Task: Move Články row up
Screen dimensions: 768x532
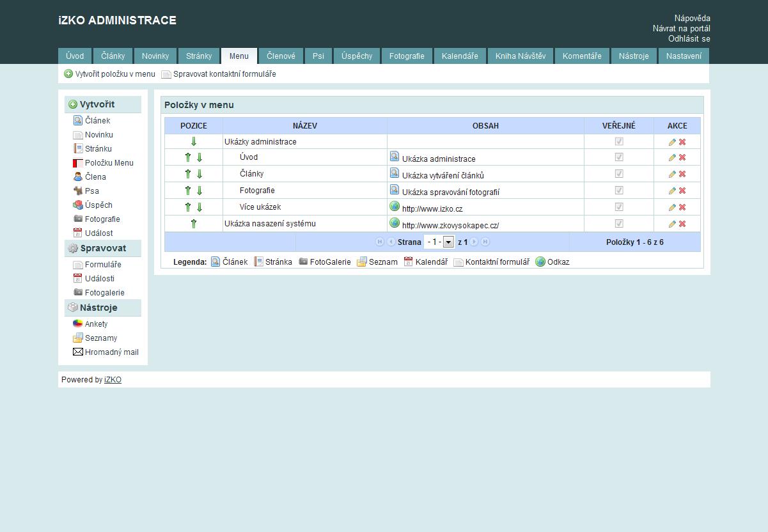Action: [x=188, y=174]
